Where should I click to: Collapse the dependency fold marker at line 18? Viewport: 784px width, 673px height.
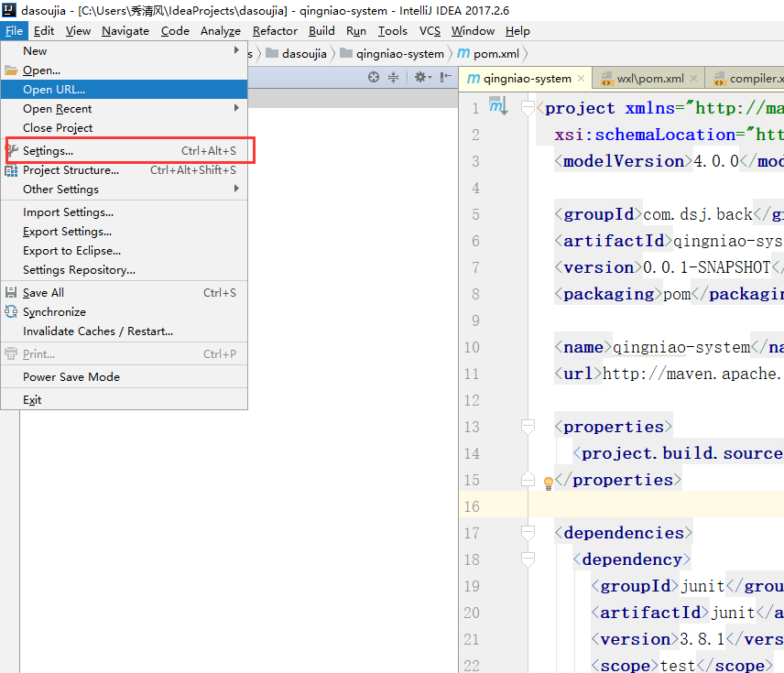click(x=528, y=559)
